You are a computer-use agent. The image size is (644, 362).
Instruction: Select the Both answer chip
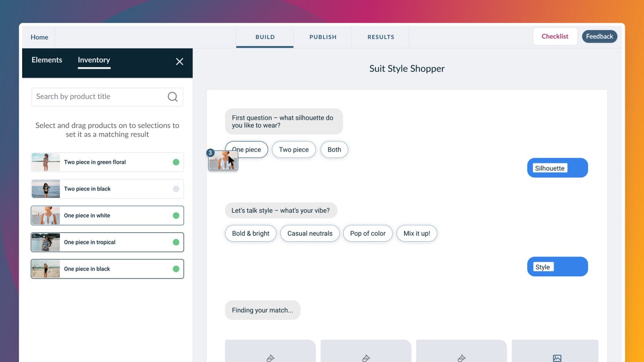tap(334, 149)
